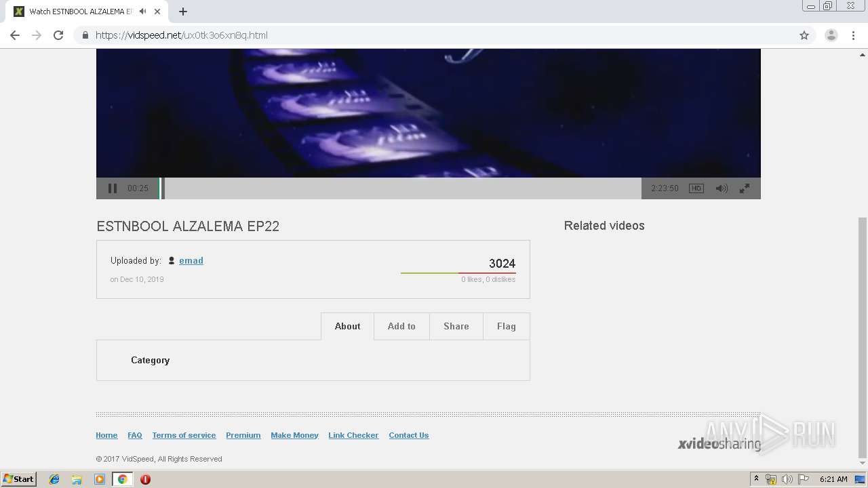Click the browser Back arrow

tap(15, 35)
